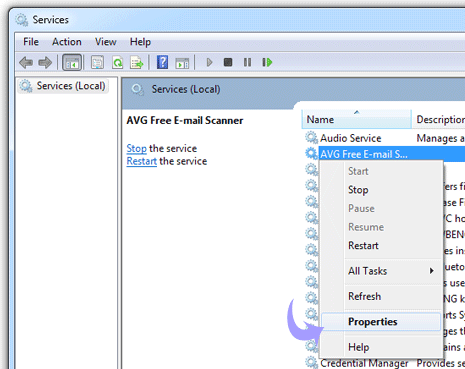465x369 pixels.
Task: Click the Services (Local) header gear icon
Action: 137,89
